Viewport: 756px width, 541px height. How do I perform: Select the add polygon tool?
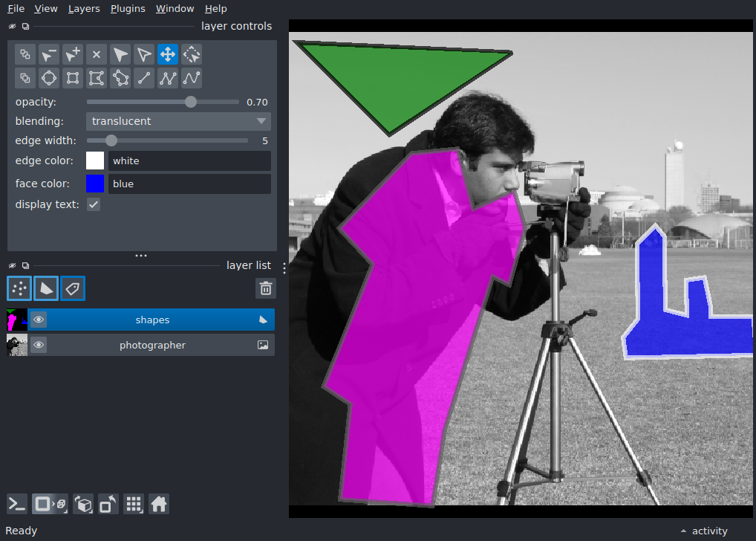97,78
